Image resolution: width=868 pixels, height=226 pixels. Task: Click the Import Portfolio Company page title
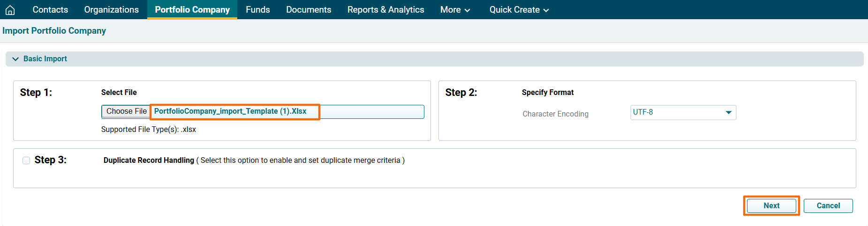[54, 31]
